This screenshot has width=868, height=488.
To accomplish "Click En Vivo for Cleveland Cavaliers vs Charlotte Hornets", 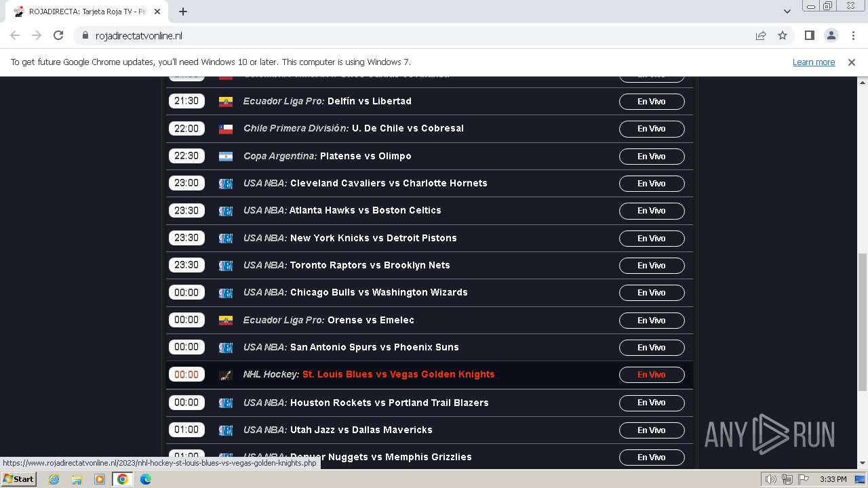I will [x=652, y=184].
